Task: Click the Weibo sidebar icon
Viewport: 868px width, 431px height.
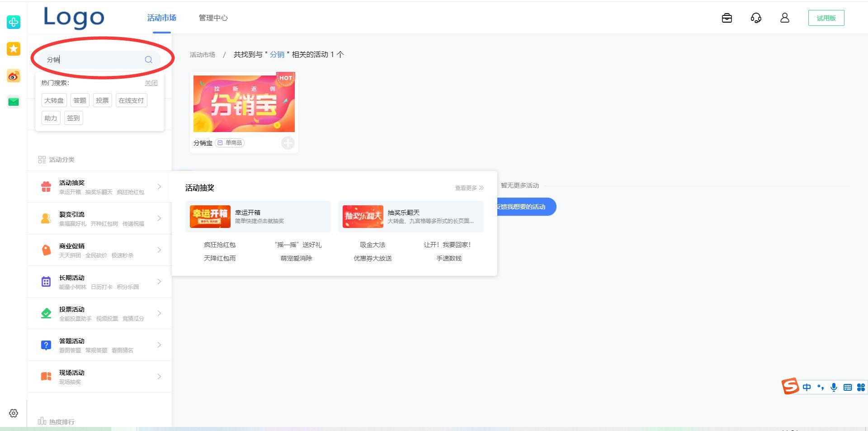Action: 14,76
